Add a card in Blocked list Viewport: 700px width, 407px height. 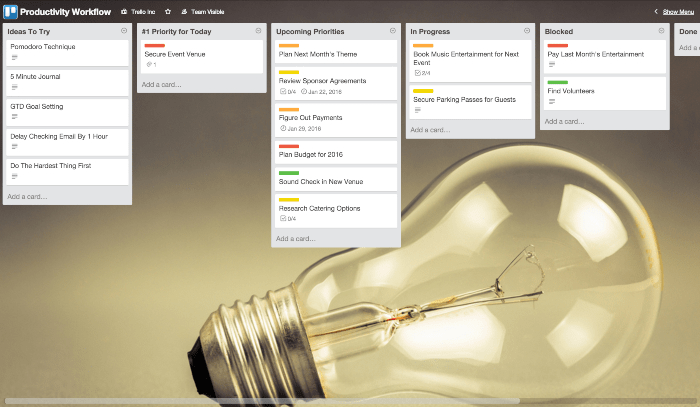click(565, 121)
